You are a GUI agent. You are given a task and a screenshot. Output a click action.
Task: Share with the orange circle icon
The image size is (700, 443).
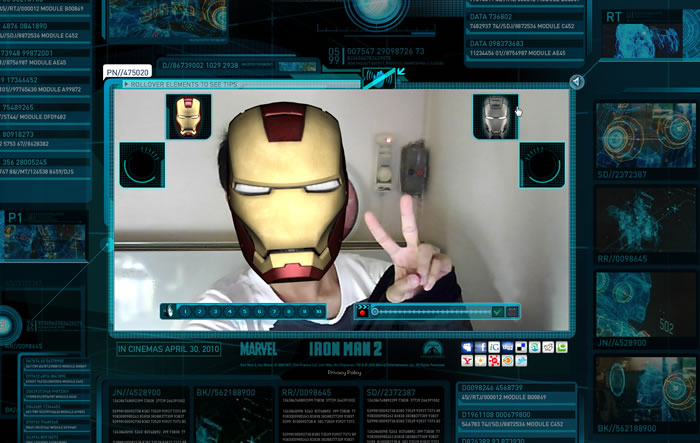[508, 361]
